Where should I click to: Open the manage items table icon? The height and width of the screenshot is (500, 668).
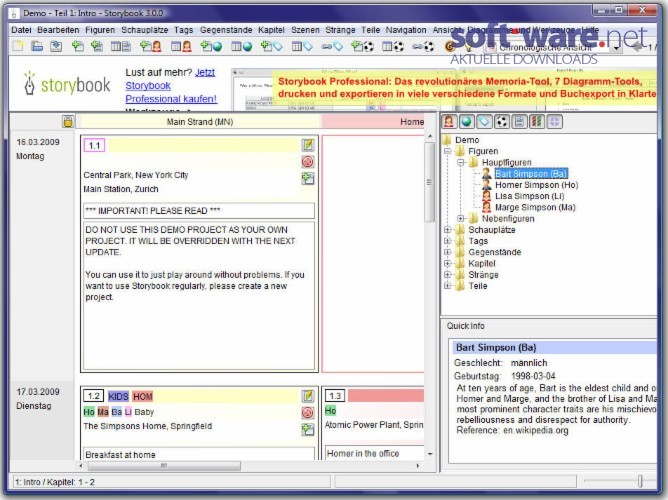point(393,46)
